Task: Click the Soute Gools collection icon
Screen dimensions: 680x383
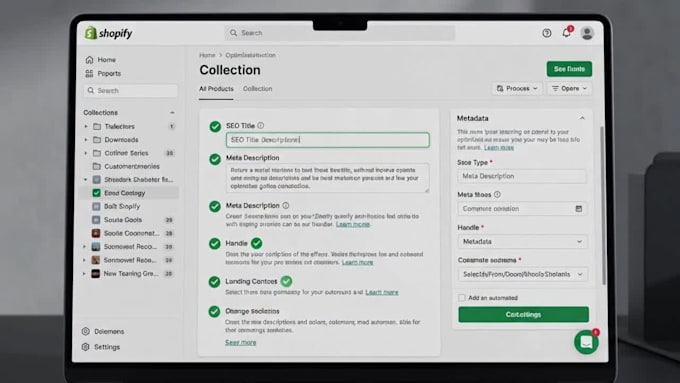Action: pyautogui.click(x=96, y=219)
